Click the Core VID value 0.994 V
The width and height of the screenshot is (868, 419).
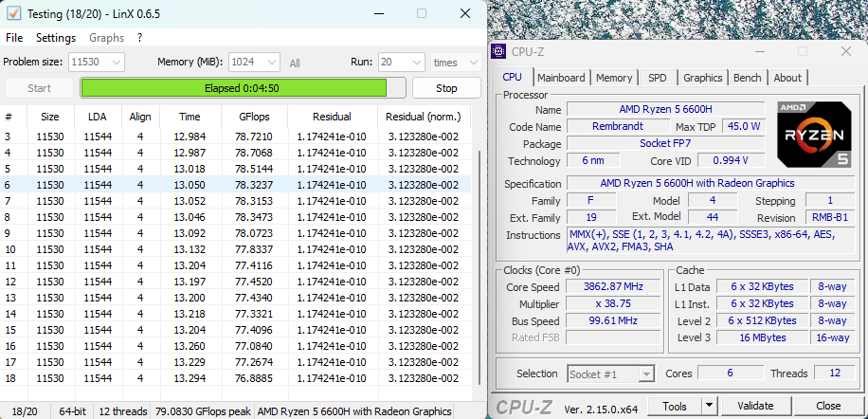[731, 160]
